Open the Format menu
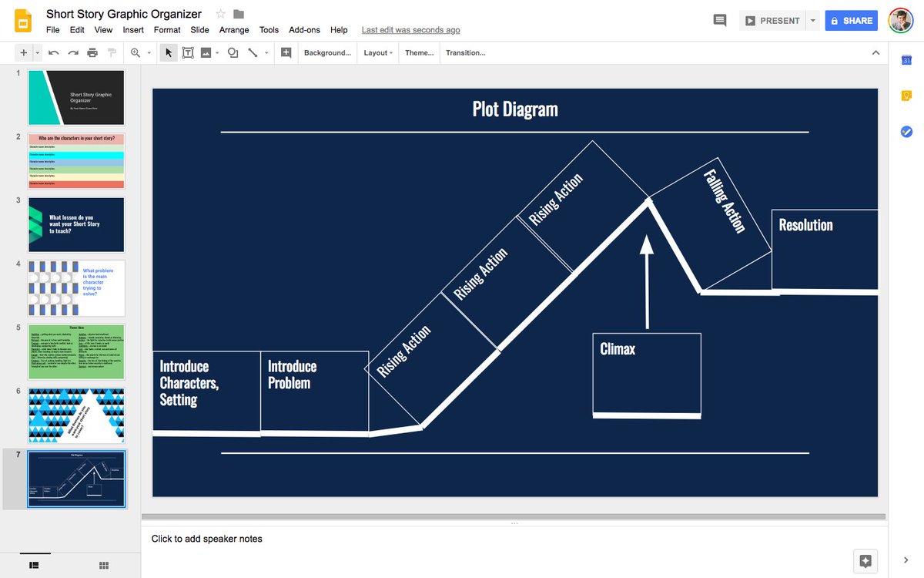The image size is (924, 578). pyautogui.click(x=167, y=30)
